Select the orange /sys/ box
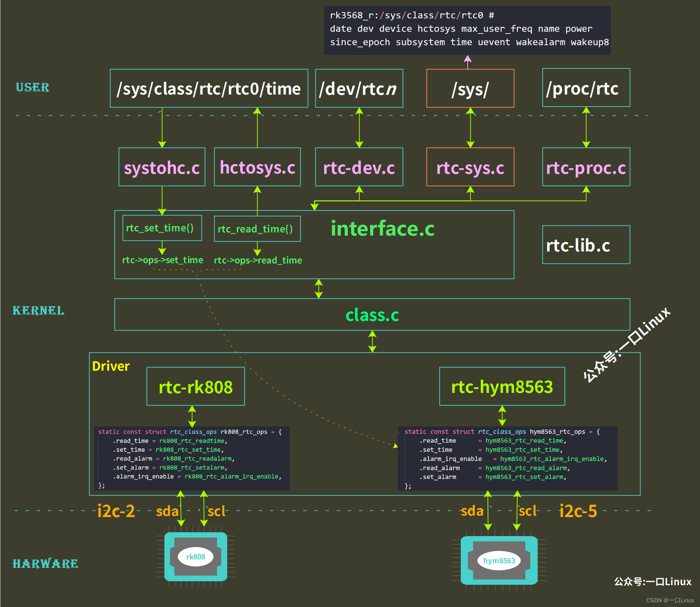The image size is (700, 607). tap(470, 88)
